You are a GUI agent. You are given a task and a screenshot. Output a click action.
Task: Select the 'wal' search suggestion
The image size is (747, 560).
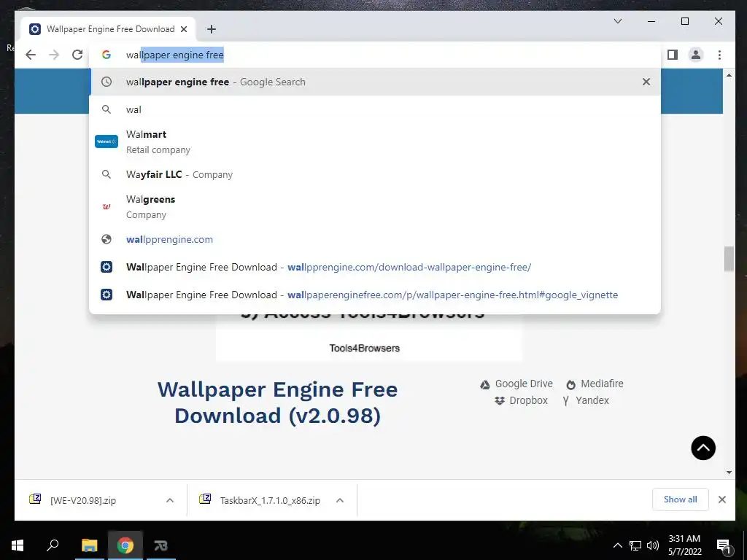[x=375, y=109]
